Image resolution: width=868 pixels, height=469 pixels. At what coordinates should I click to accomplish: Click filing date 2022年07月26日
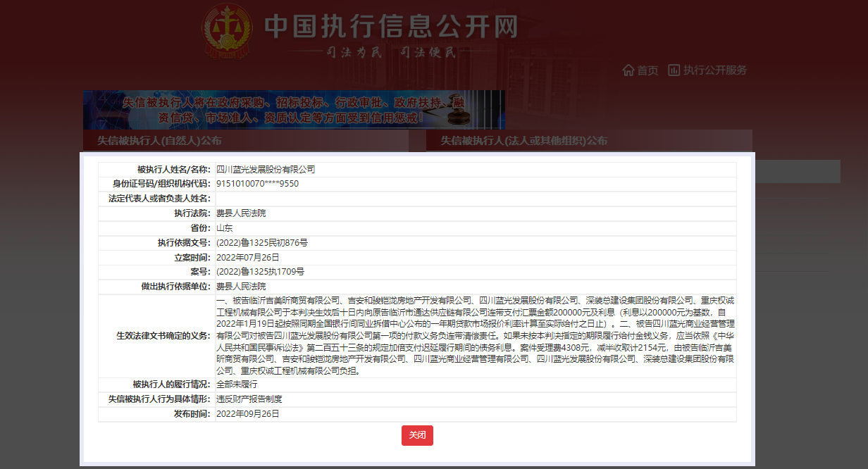tap(248, 258)
